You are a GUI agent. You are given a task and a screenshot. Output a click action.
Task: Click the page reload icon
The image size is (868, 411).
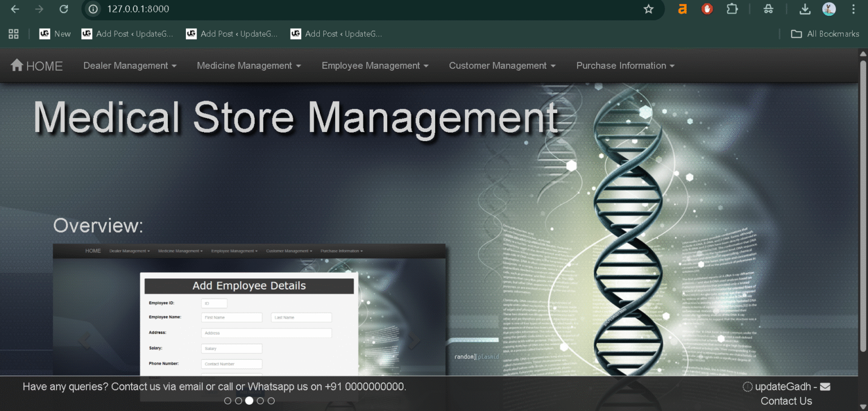(64, 9)
